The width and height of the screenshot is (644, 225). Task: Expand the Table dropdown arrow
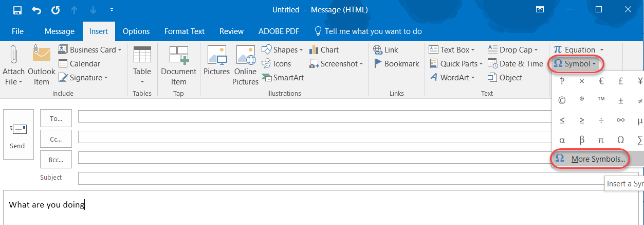coord(142,82)
